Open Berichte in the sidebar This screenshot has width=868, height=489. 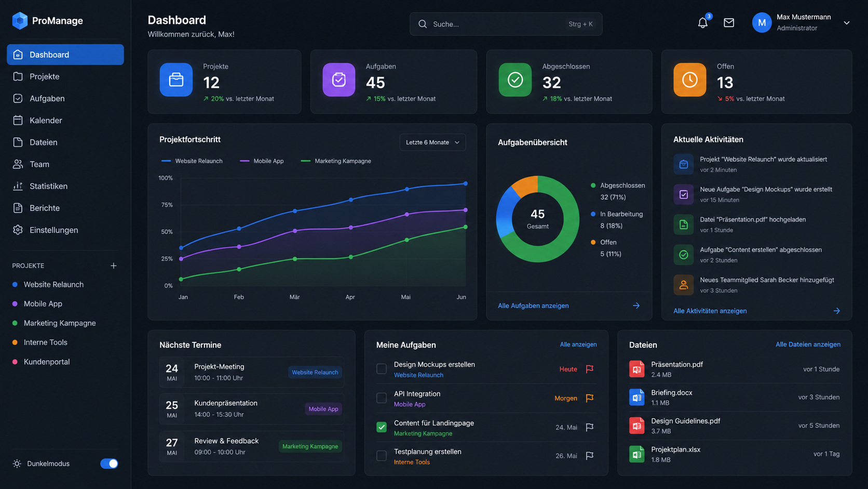click(x=65, y=208)
